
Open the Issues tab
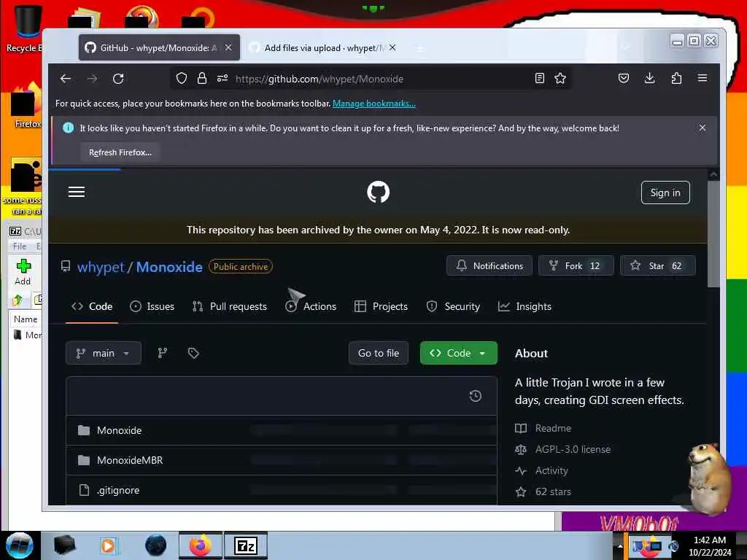click(152, 307)
